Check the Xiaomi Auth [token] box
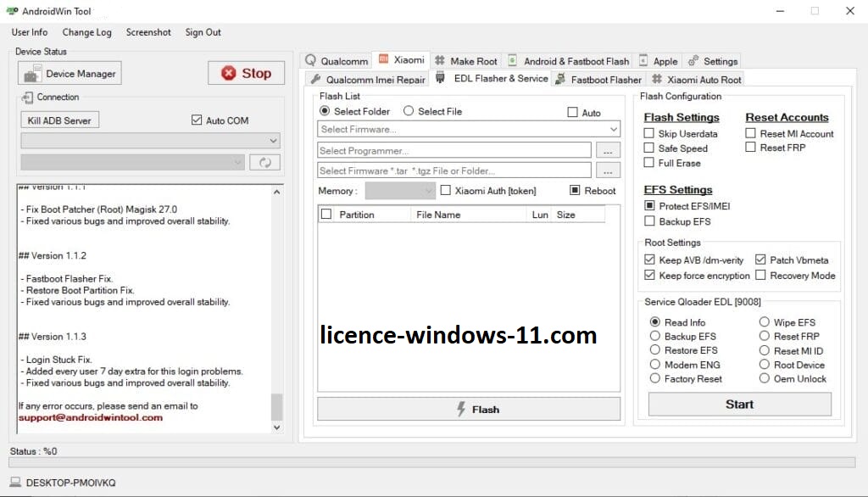Screen dimensions: 868x497 tap(446, 191)
